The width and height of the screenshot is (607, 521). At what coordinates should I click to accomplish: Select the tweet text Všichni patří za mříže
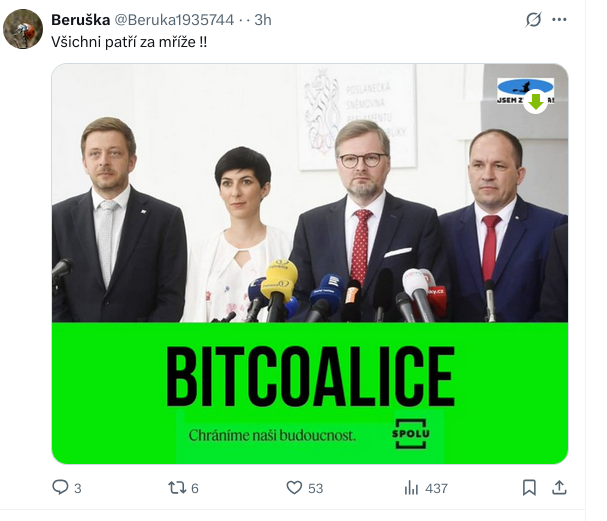(129, 42)
